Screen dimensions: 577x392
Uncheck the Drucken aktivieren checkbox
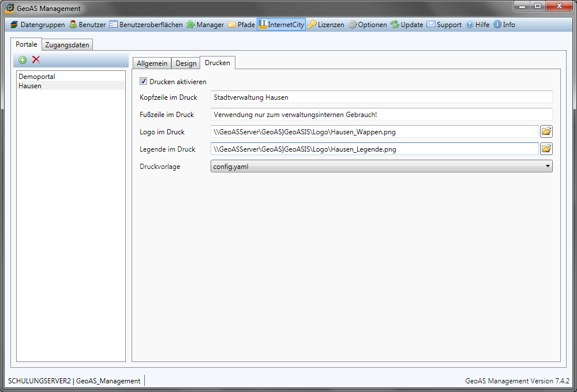click(144, 81)
